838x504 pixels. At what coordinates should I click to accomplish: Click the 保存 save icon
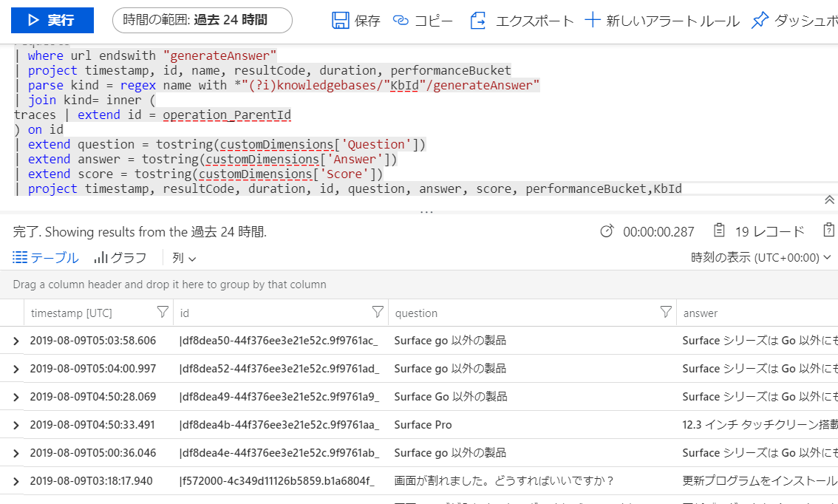pyautogui.click(x=341, y=20)
